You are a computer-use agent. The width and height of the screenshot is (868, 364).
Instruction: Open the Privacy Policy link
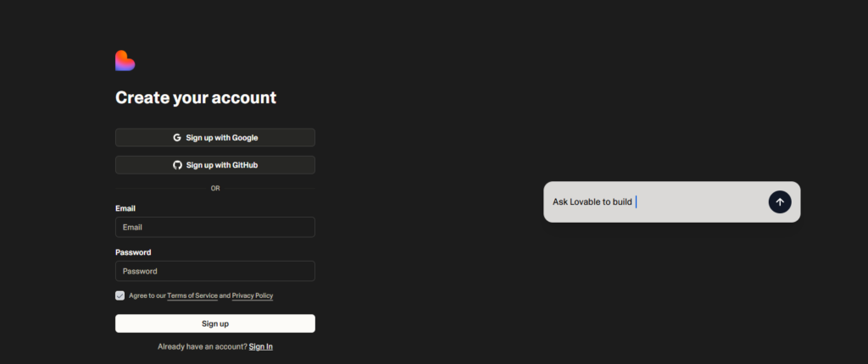click(253, 295)
